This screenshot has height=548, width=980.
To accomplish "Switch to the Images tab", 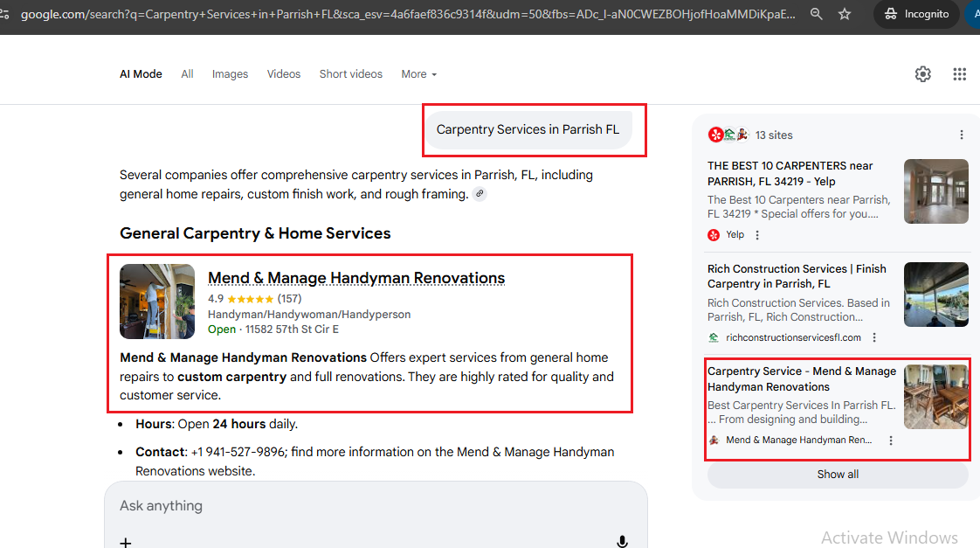I will [230, 74].
